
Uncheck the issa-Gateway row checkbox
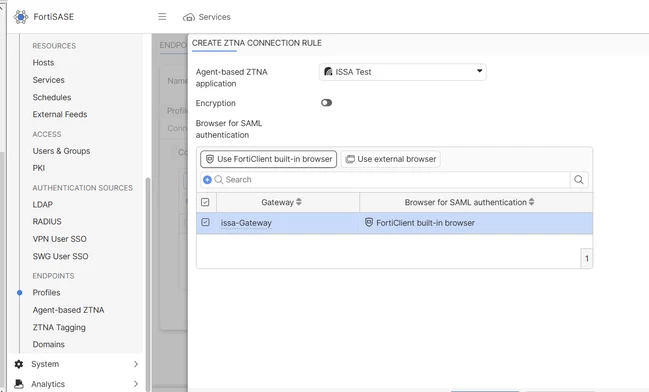click(x=205, y=222)
